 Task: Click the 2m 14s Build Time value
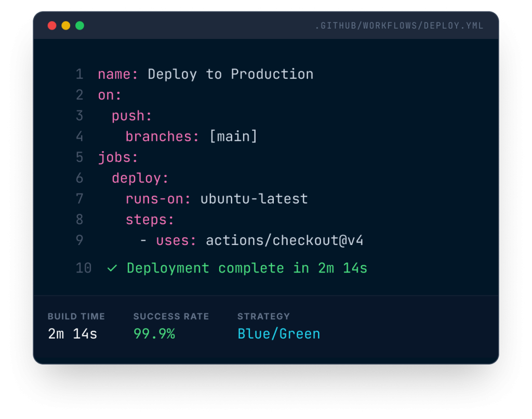[x=72, y=334]
